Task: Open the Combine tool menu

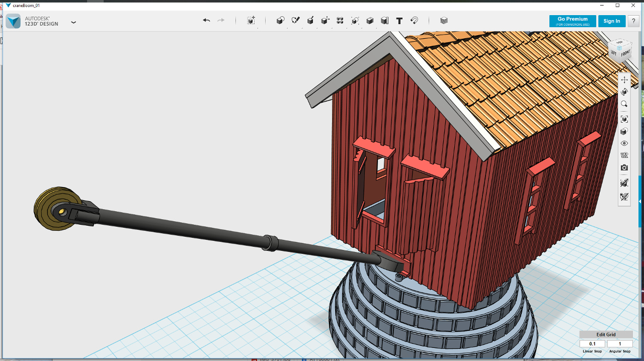Action: tap(370, 21)
